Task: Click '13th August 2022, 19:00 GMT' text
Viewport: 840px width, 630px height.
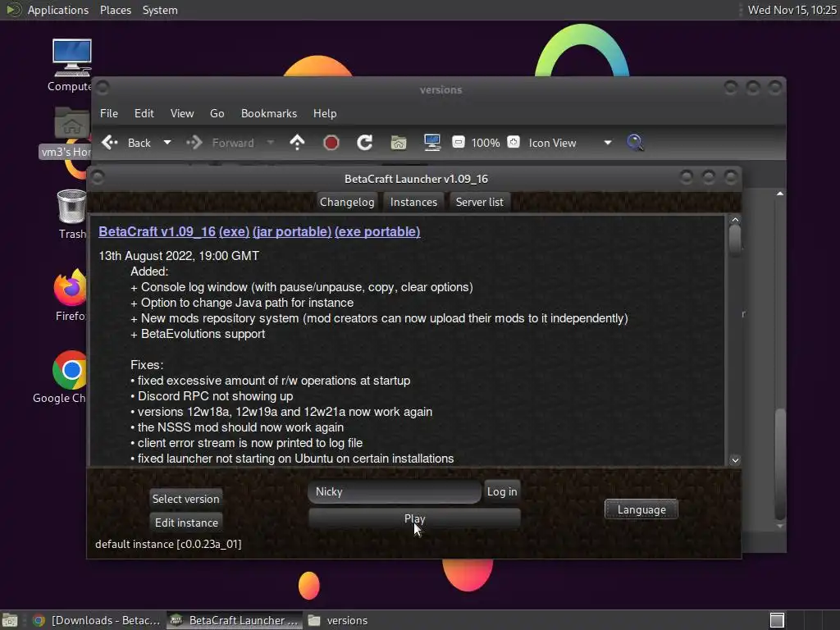Action: (x=179, y=256)
